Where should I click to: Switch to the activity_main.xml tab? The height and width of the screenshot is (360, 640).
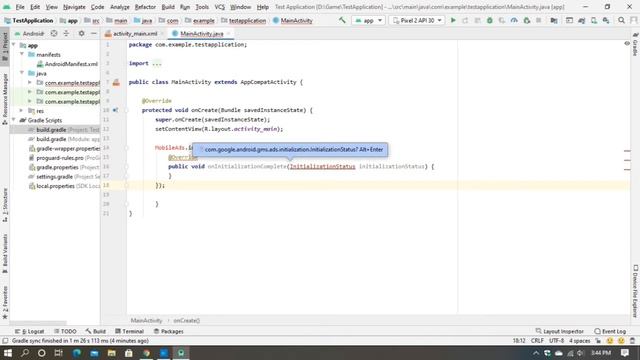pyautogui.click(x=134, y=34)
